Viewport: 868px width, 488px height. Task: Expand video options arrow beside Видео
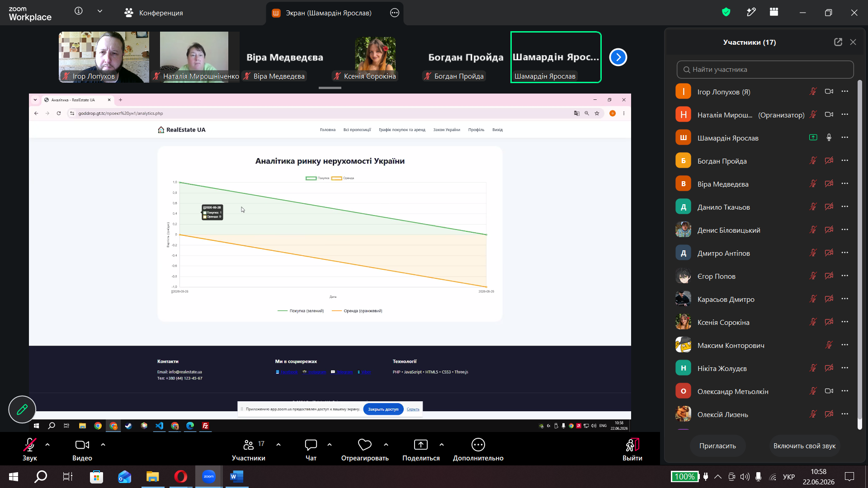[x=103, y=445]
